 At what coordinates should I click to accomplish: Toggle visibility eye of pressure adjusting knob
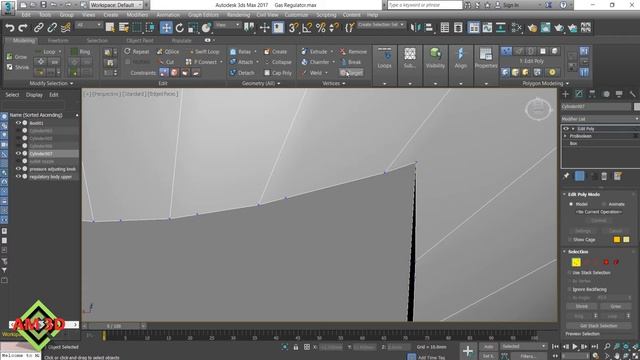pos(18,169)
